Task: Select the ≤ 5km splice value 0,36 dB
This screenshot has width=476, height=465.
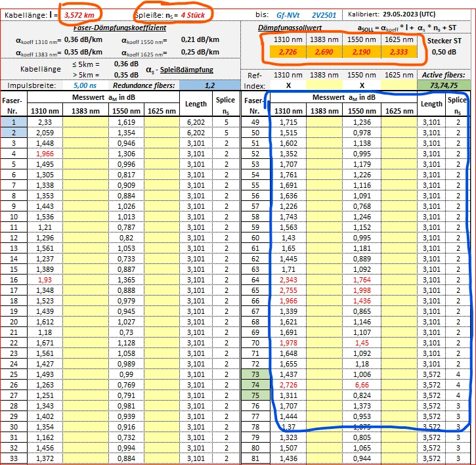Action: pos(126,64)
